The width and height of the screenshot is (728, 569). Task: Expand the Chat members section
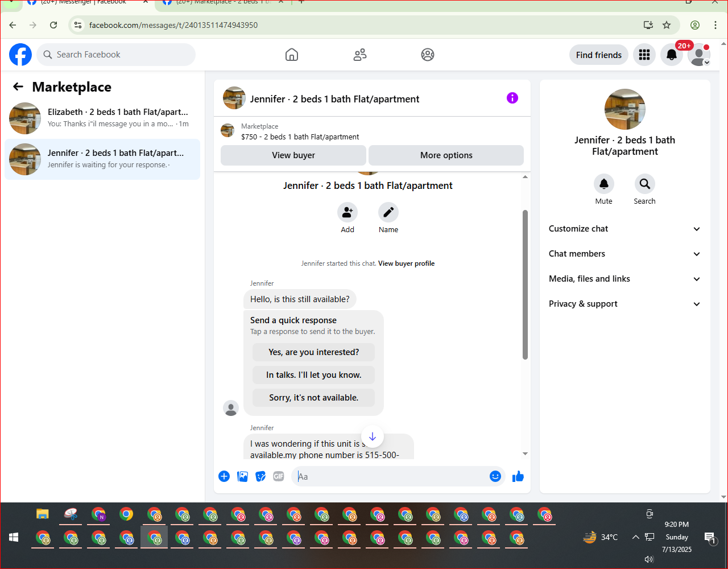point(624,254)
